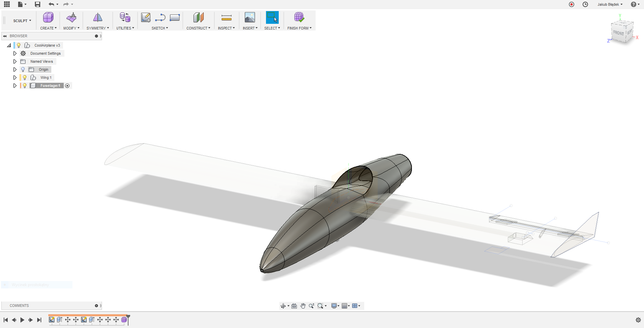
Task: Open Display Settings monitor icon
Action: pyautogui.click(x=334, y=306)
